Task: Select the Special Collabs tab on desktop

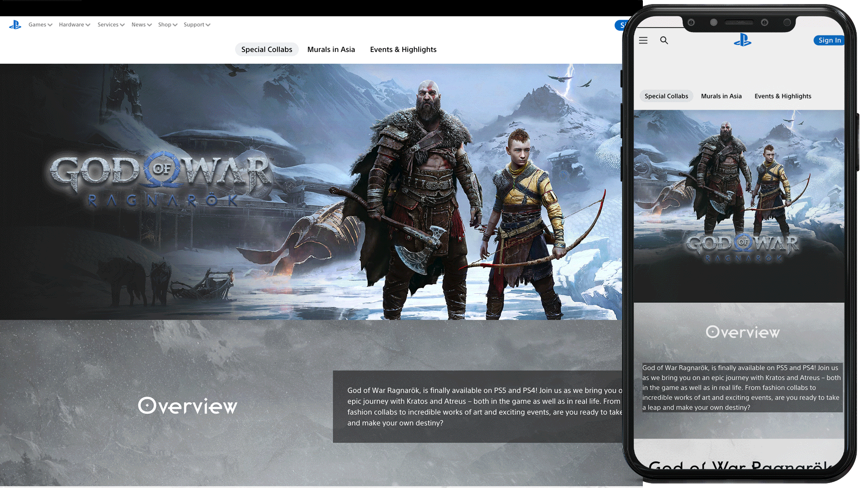Action: point(267,50)
